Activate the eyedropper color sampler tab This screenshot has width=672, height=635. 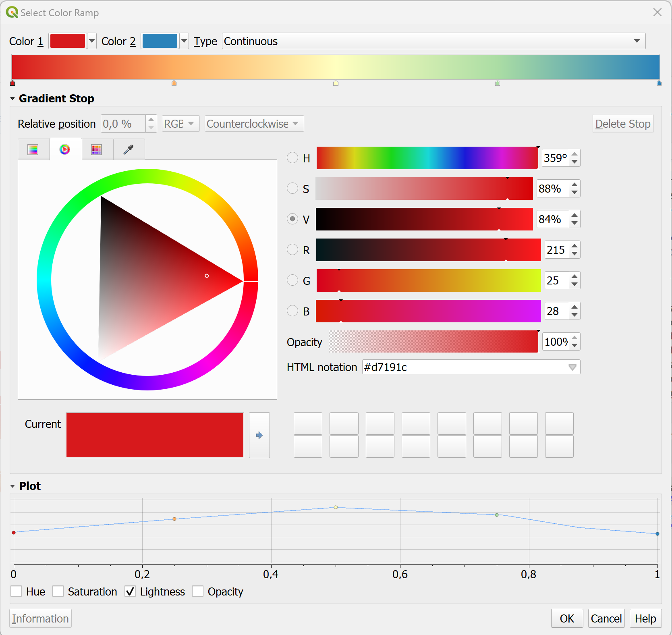(x=129, y=149)
